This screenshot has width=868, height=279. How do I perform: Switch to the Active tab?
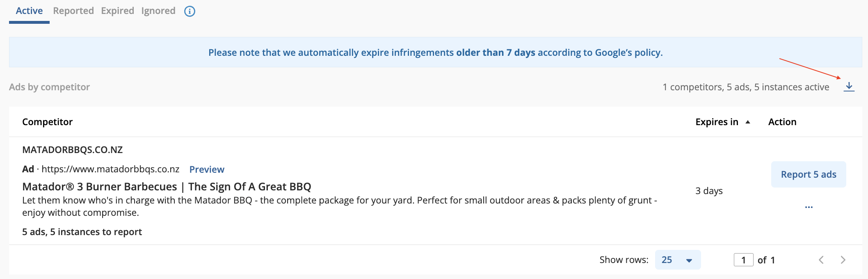coord(29,11)
